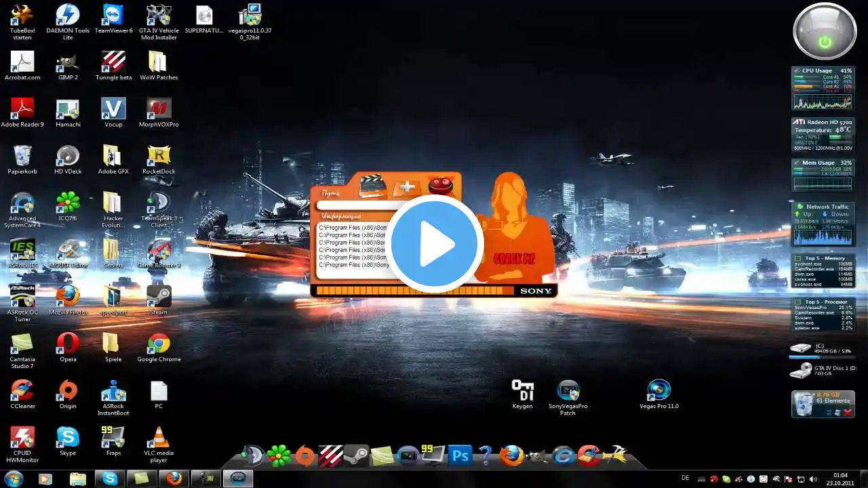Screen dimensions: 868x488
Task: Open the Top 5 - Processor gadget
Action: coord(823,314)
